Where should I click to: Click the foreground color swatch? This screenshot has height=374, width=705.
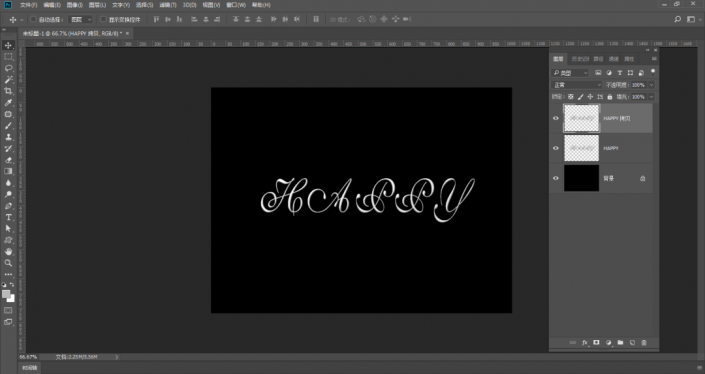6,294
